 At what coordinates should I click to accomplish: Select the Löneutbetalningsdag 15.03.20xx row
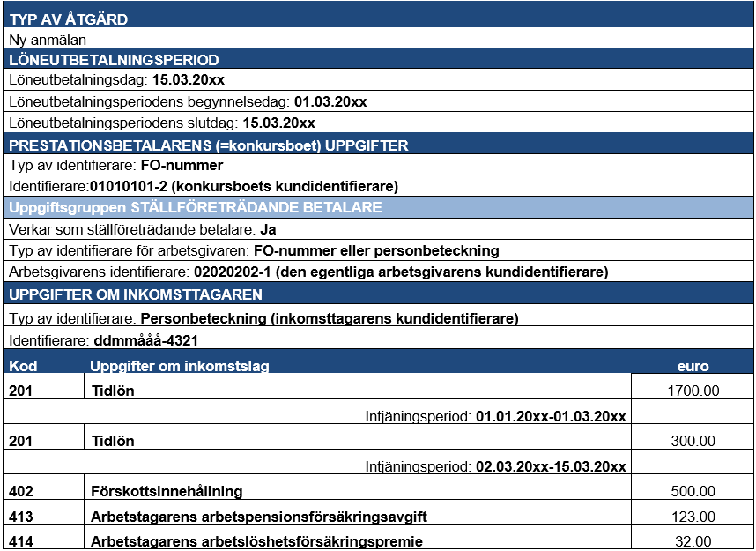[116, 80]
